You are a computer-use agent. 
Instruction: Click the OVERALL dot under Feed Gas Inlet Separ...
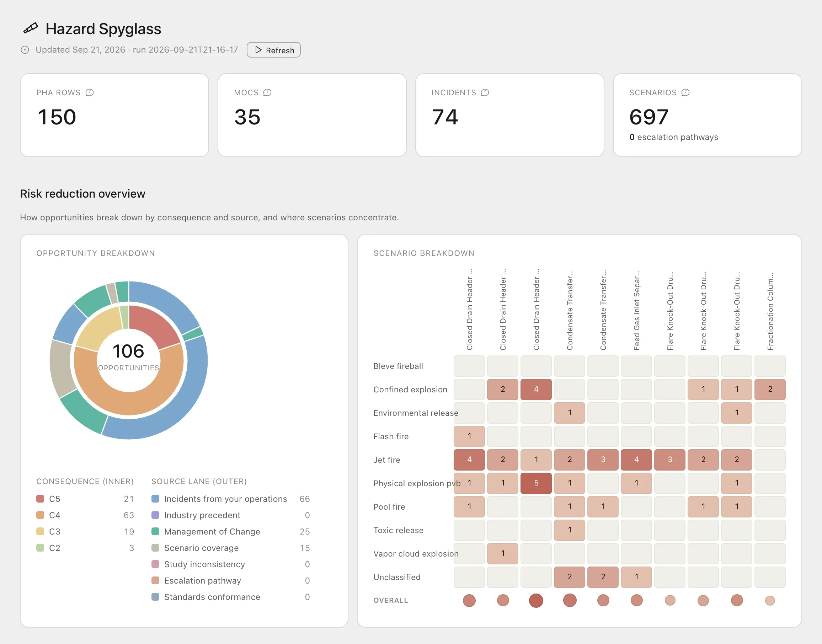click(x=636, y=600)
